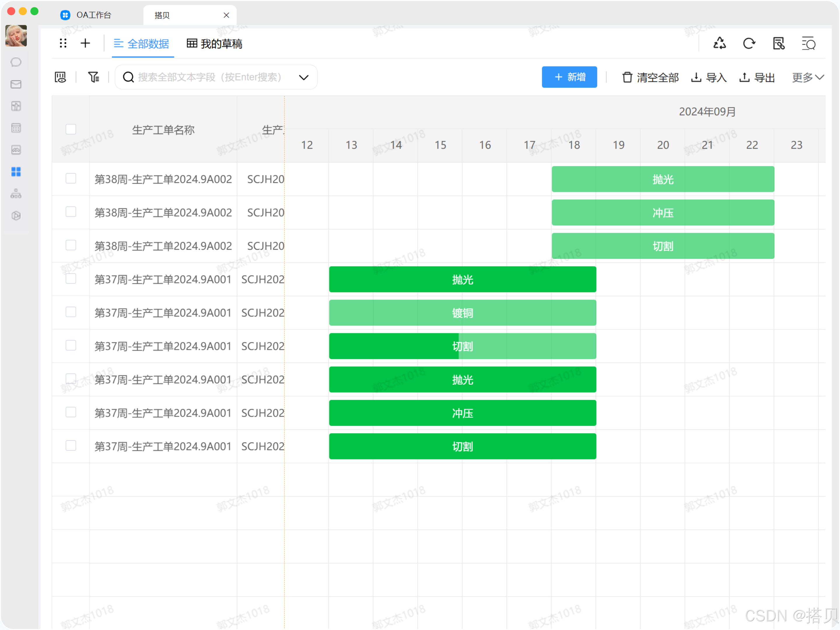Screen dimensions: 840x630
Task: Select the 全部数据 tab
Action: [x=142, y=44]
